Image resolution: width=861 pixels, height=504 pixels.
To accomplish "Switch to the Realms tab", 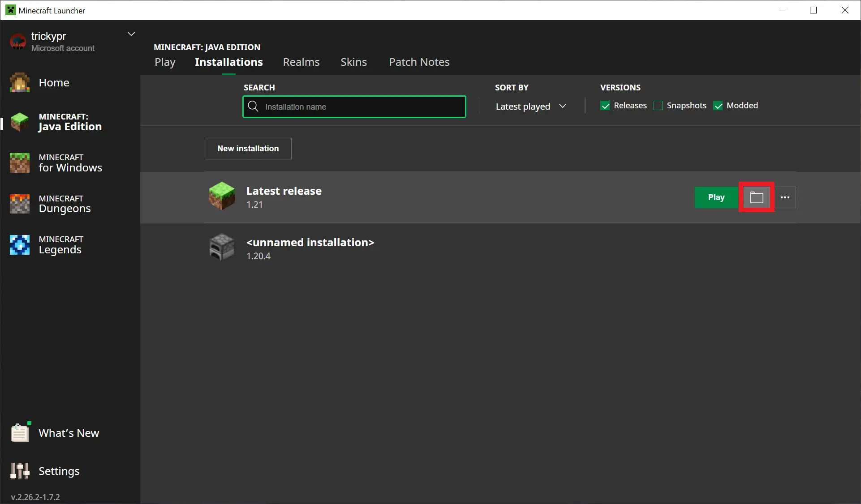I will (301, 62).
